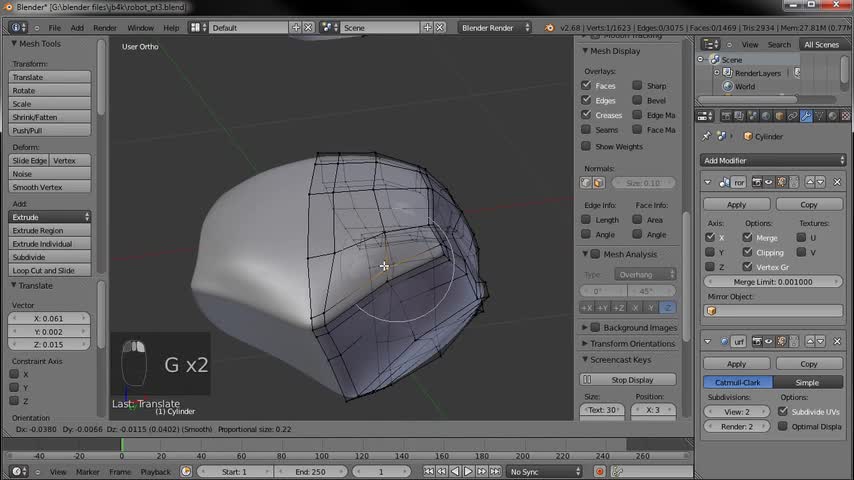Open the Extrude dropdown in Mesh Tools
This screenshot has height=480, width=854.
[50, 217]
